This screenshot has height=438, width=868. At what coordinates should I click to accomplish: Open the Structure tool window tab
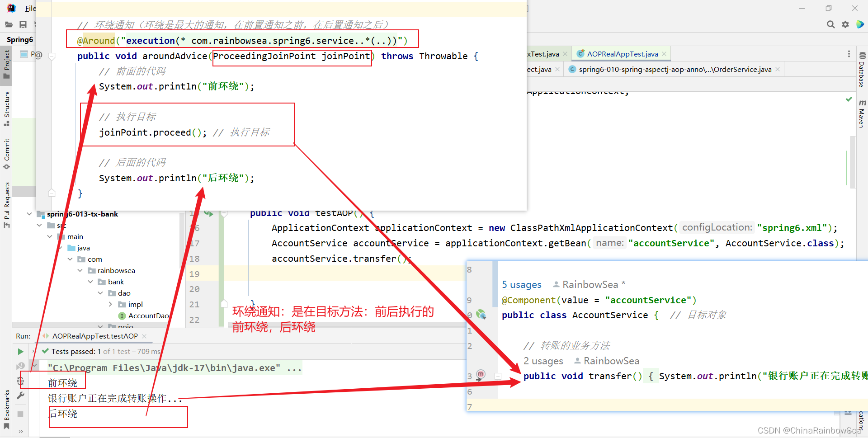(6, 108)
